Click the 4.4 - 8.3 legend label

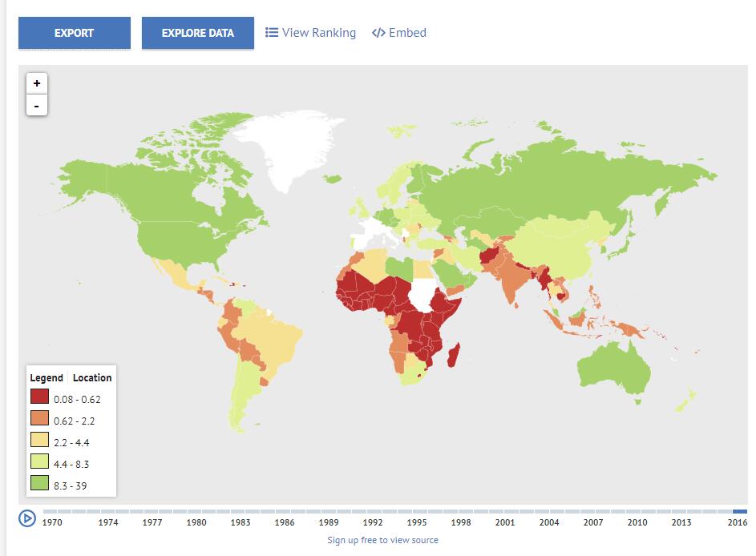point(71,465)
